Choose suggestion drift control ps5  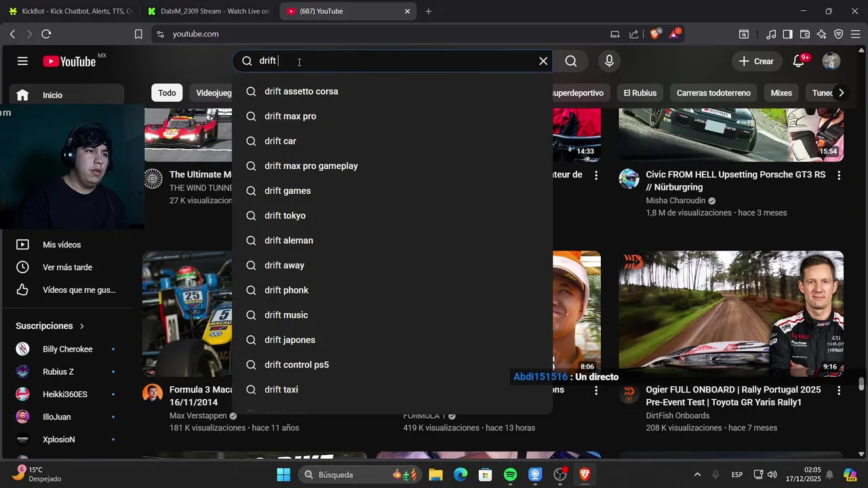392,365
